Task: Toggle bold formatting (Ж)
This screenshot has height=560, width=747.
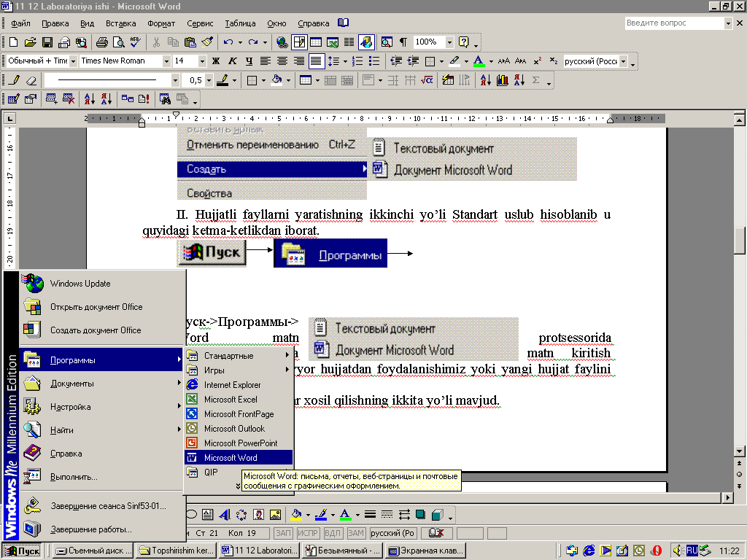Action: click(x=215, y=61)
